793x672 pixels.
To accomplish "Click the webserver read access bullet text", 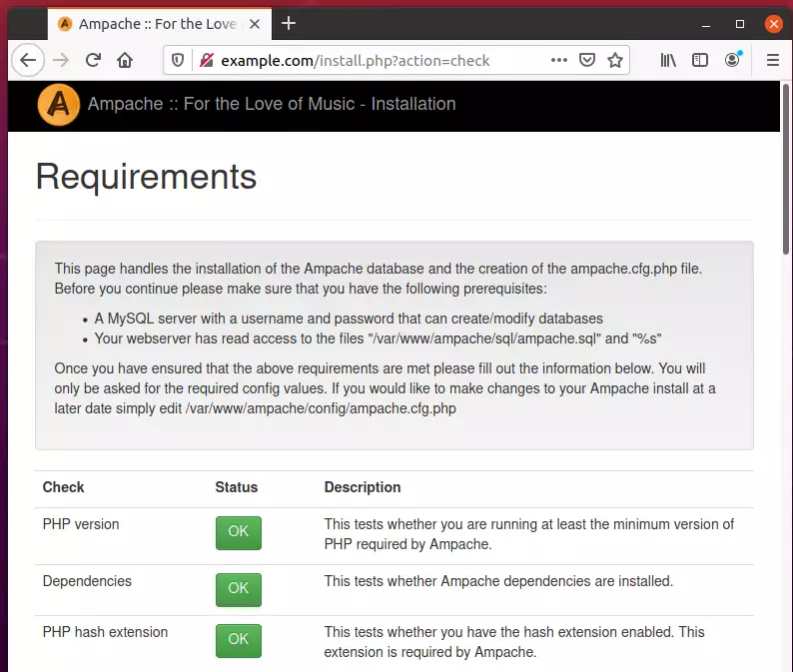I will click(378, 338).
